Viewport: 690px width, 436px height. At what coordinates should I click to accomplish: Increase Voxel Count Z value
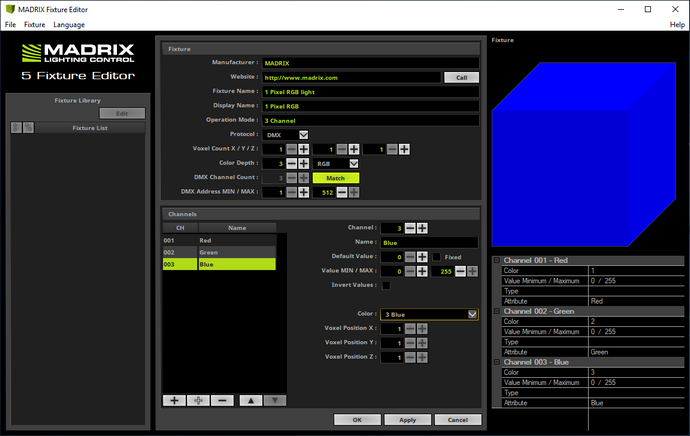coord(404,149)
